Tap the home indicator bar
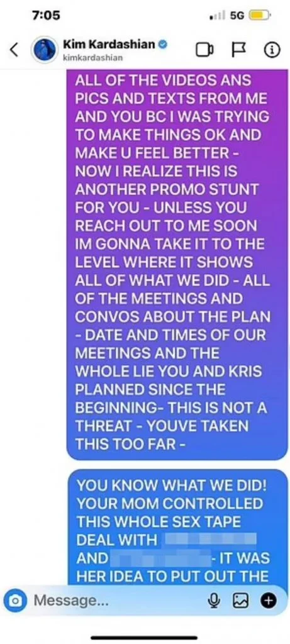This screenshot has width=290, height=644. [145, 638]
